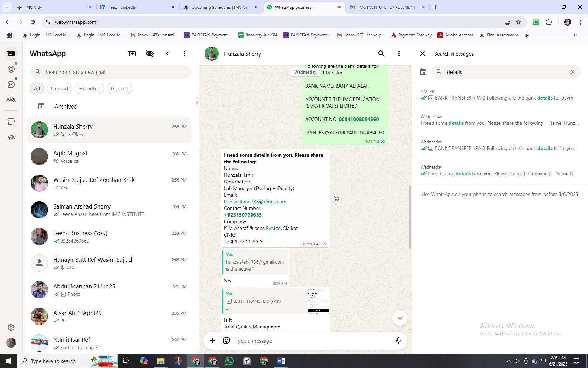588x368 pixels.
Task: Expand the hidden bookmarks chevron
Action: pyautogui.click(x=575, y=35)
